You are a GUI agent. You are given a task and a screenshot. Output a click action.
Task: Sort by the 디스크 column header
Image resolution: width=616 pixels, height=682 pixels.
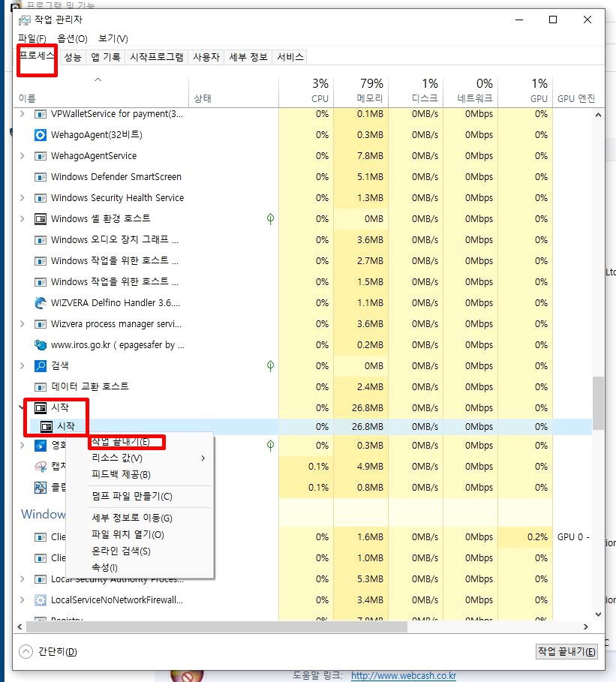click(x=416, y=92)
